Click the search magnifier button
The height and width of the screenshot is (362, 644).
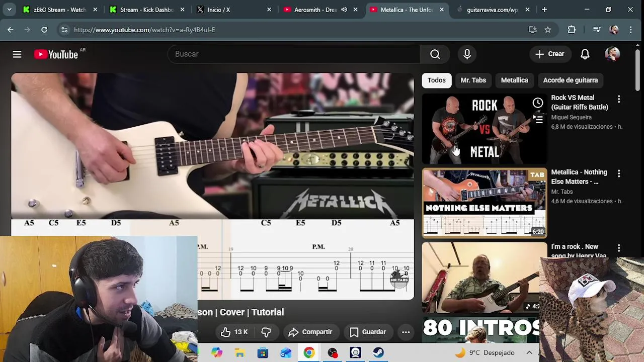pyautogui.click(x=435, y=54)
